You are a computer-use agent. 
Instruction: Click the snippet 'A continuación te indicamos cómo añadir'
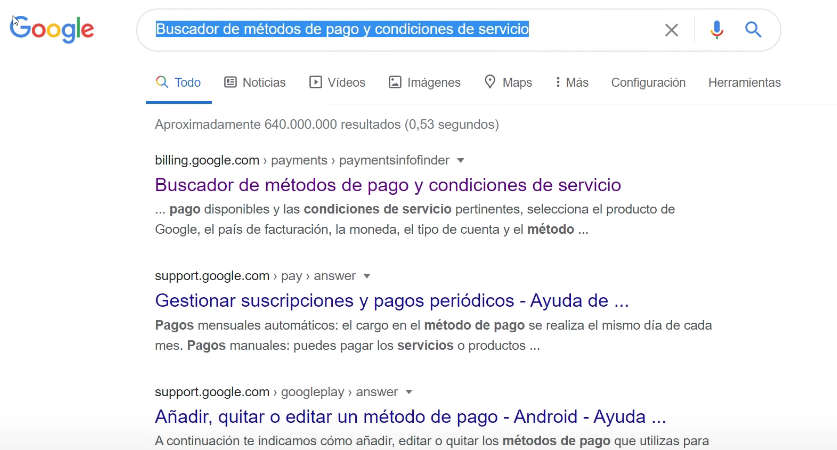click(432, 441)
